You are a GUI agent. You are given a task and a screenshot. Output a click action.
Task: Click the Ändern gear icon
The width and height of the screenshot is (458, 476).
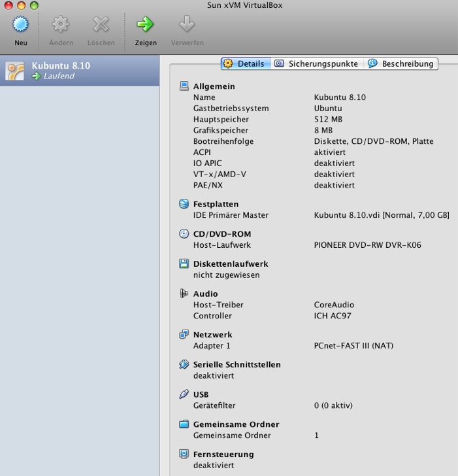coord(61,24)
